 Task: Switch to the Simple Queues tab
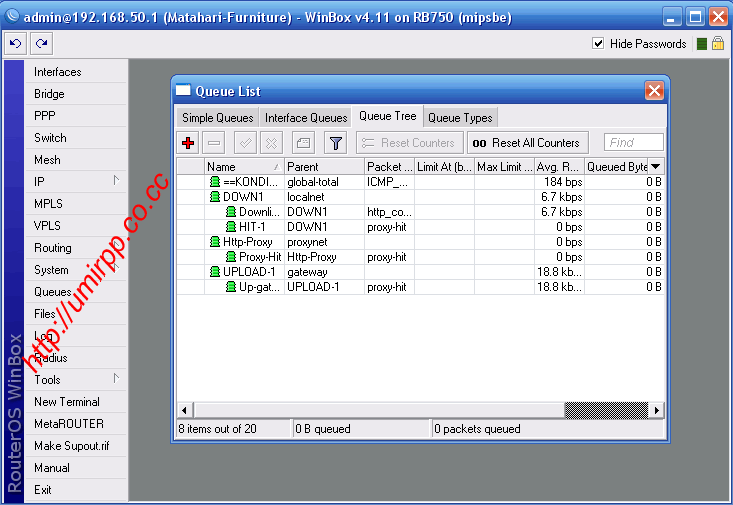click(217, 117)
